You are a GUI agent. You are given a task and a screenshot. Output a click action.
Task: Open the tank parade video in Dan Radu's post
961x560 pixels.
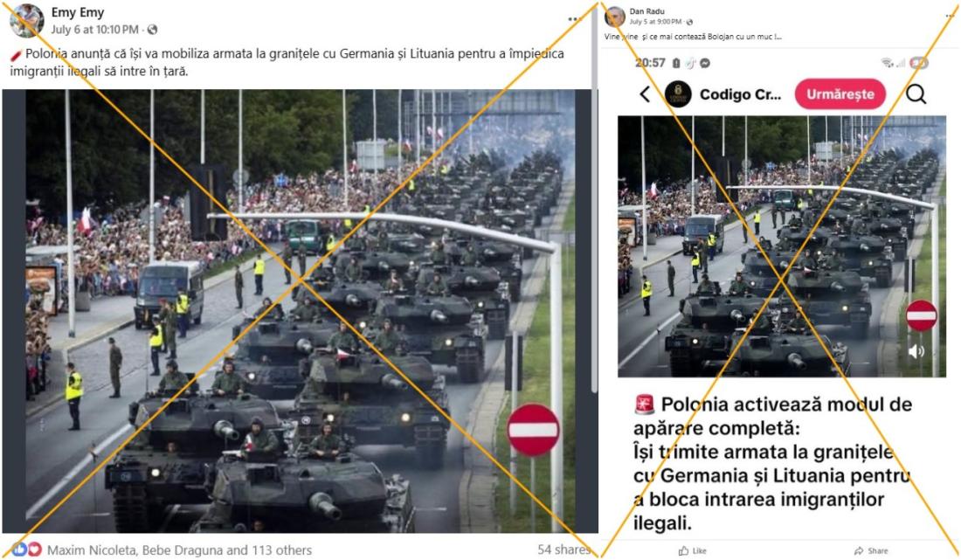coord(781,246)
